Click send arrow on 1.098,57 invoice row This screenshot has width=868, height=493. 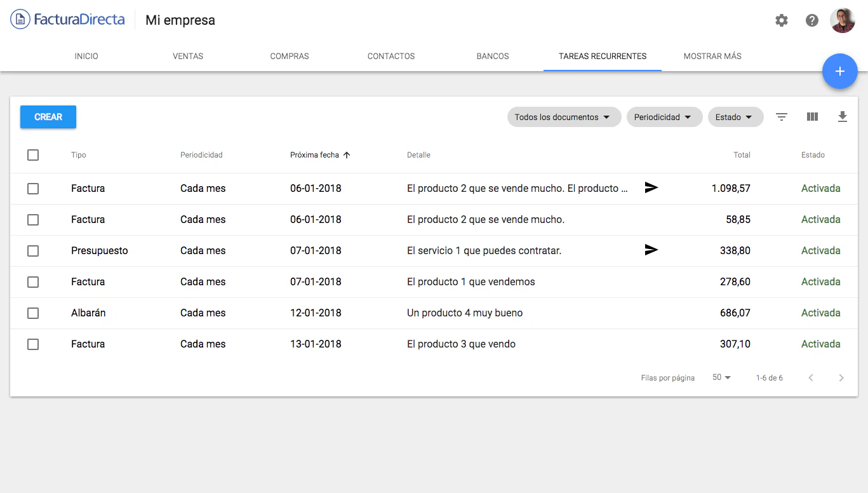click(x=651, y=188)
